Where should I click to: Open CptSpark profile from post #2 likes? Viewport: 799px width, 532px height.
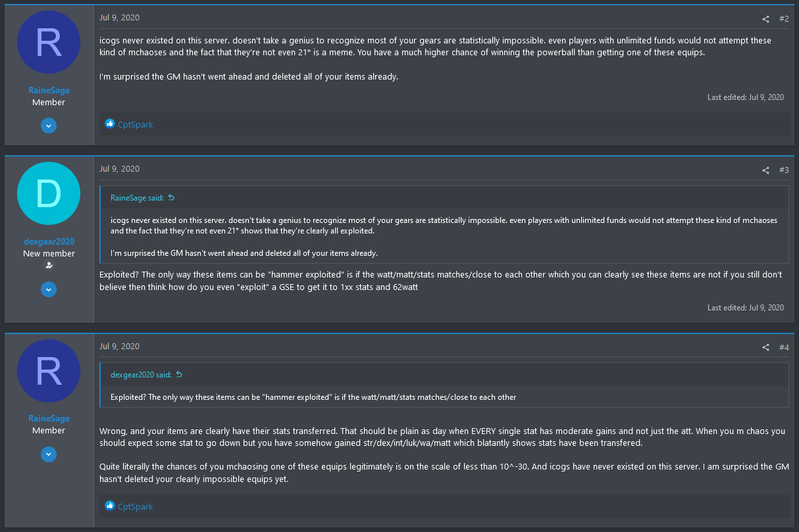coord(135,124)
